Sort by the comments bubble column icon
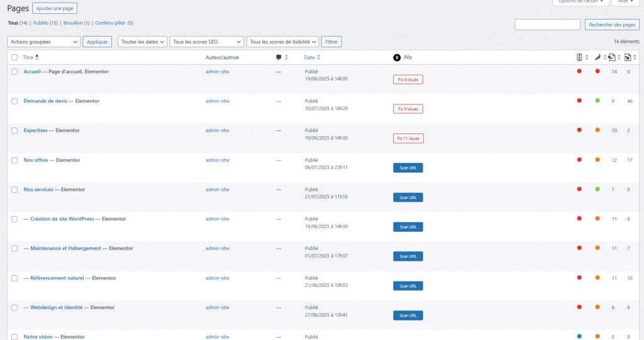Screen dimensions: 644x340 (279, 57)
